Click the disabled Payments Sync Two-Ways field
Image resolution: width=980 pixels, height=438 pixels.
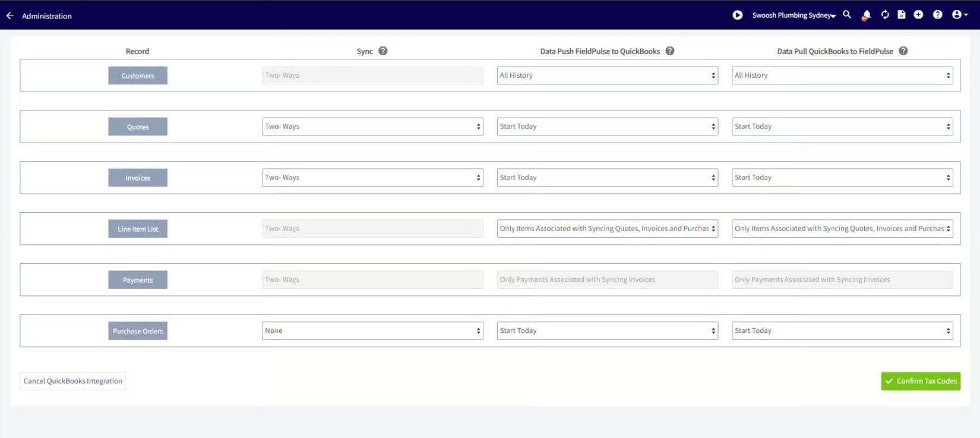[x=372, y=280]
